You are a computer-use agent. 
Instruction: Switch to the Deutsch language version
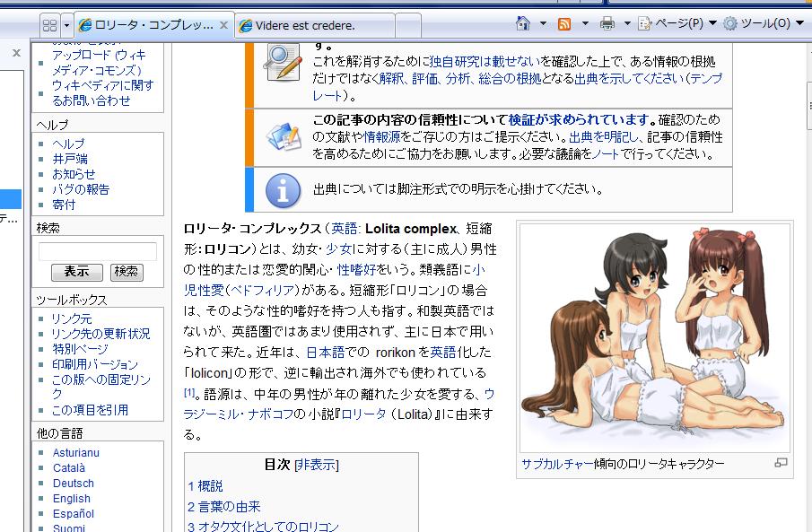point(74,484)
